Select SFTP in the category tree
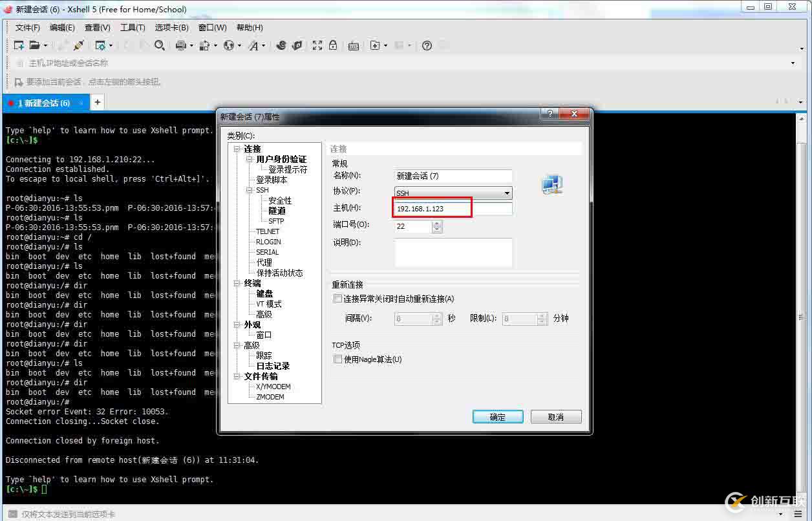This screenshot has width=812, height=521. point(276,221)
